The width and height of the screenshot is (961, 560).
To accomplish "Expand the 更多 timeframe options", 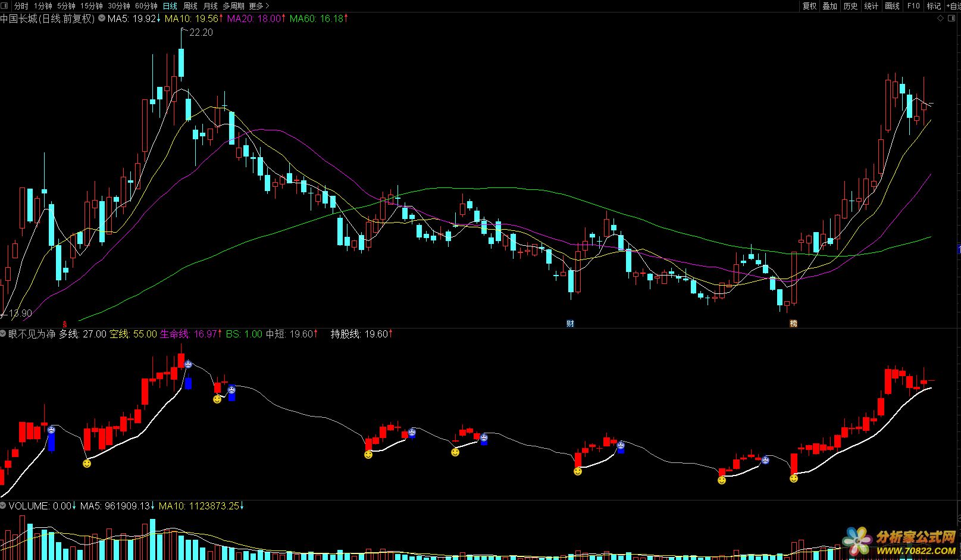I will [259, 6].
